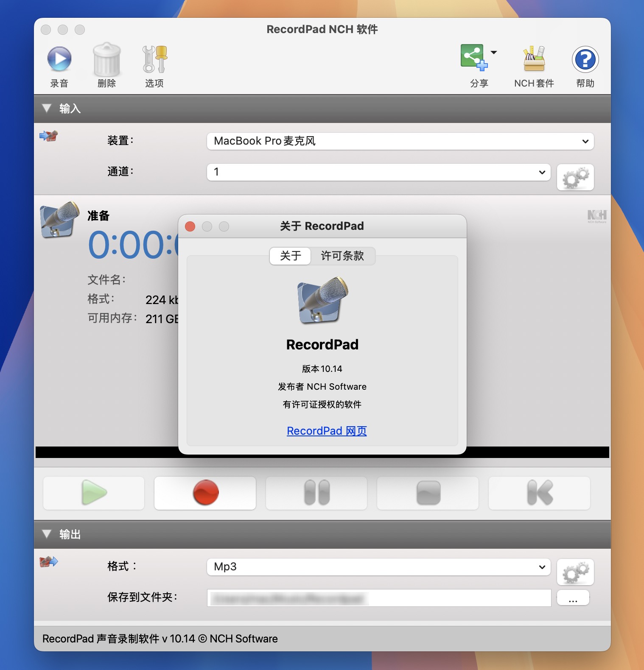Click the stop button

tap(428, 493)
